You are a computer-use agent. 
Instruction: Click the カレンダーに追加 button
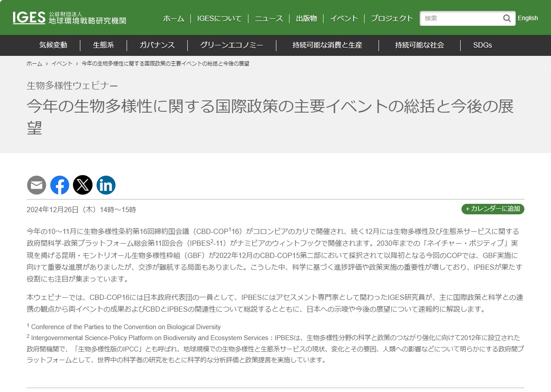coord(492,209)
